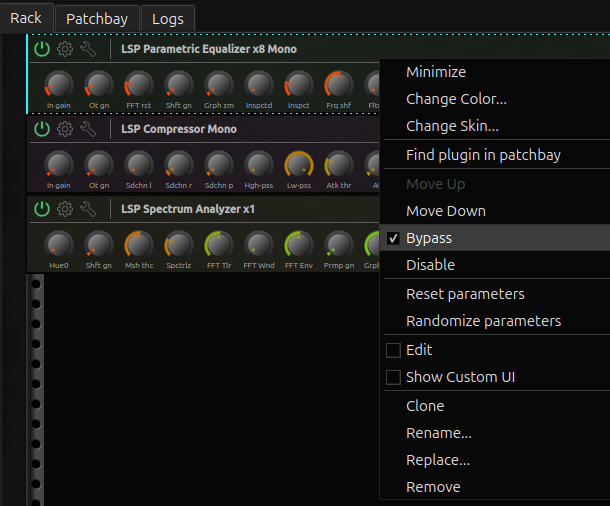The image size is (610, 506).
Task: Click the Hgh-pss knob
Action: [x=259, y=165]
